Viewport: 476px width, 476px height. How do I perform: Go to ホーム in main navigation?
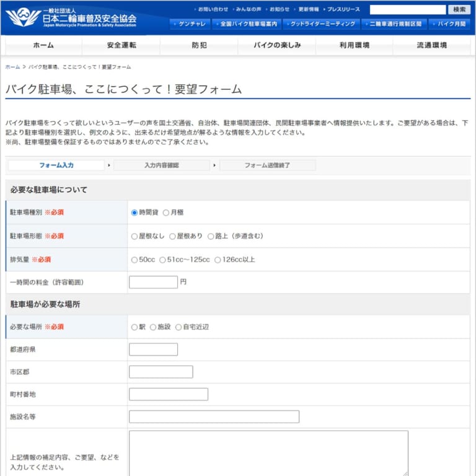[43, 45]
